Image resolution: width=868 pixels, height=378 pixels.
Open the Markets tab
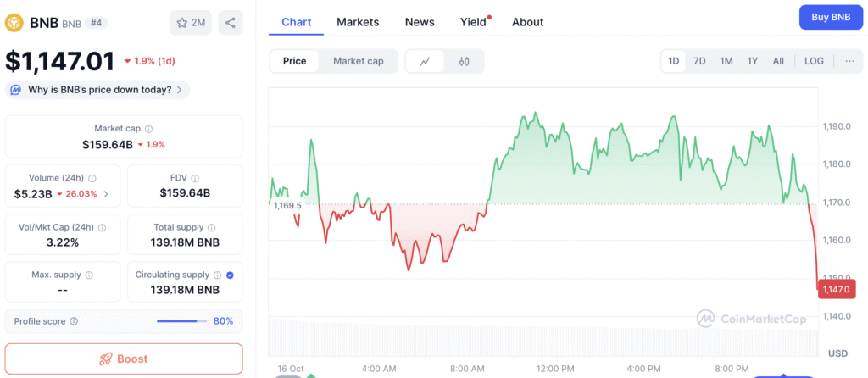click(358, 22)
